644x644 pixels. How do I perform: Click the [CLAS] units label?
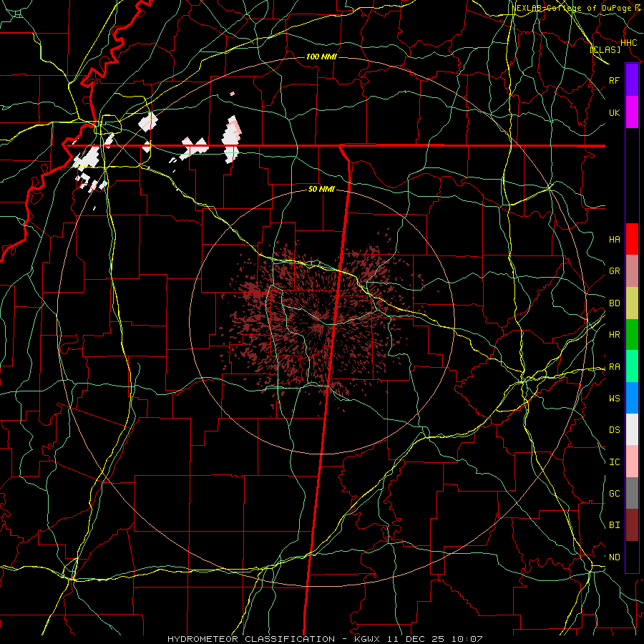(605, 49)
